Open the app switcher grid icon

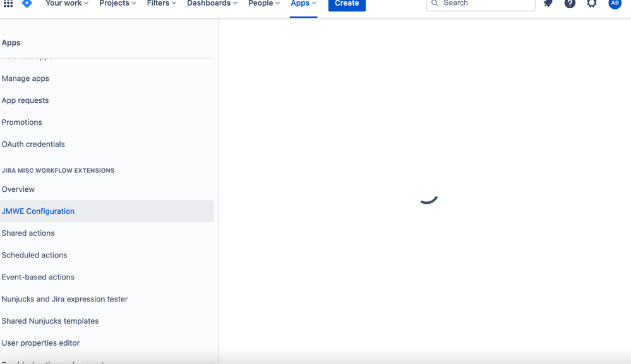click(8, 3)
